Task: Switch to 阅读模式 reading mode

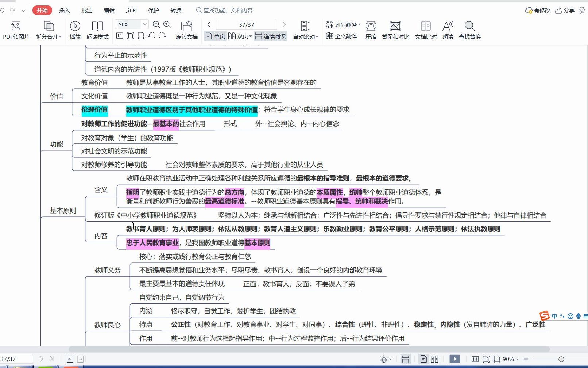Action: click(97, 30)
